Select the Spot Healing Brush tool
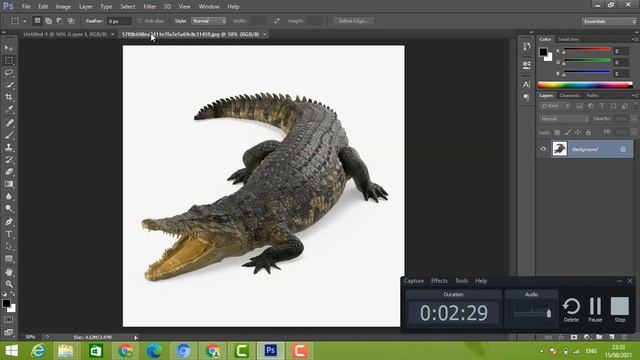 click(9, 122)
